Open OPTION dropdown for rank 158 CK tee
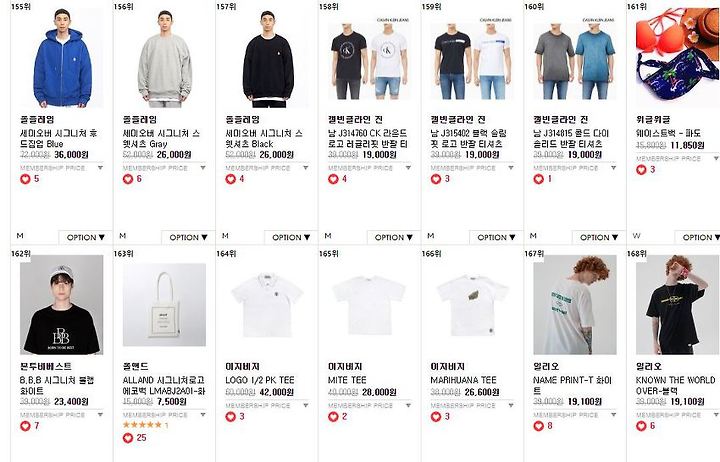The height and width of the screenshot is (462, 720). (x=394, y=237)
